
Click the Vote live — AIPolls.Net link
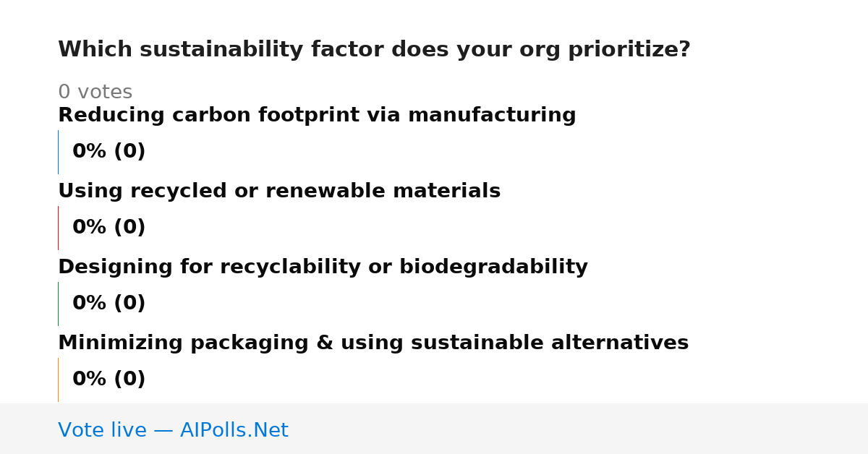[x=173, y=430]
